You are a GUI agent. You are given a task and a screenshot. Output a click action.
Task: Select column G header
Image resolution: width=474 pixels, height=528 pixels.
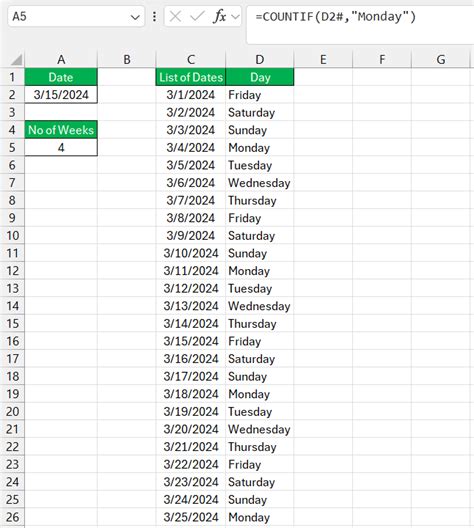point(441,60)
